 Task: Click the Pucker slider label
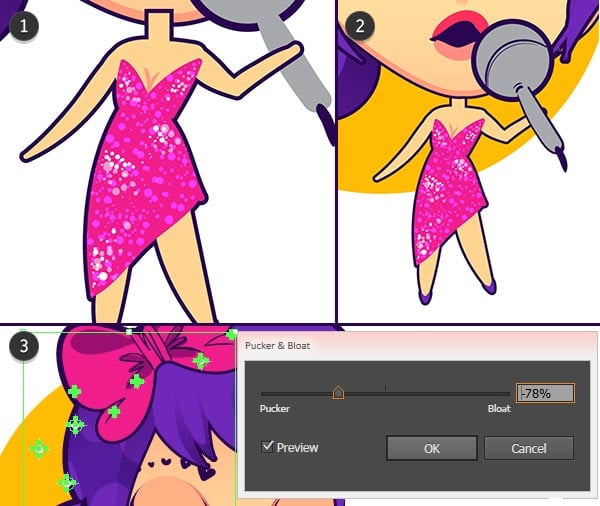(275, 408)
